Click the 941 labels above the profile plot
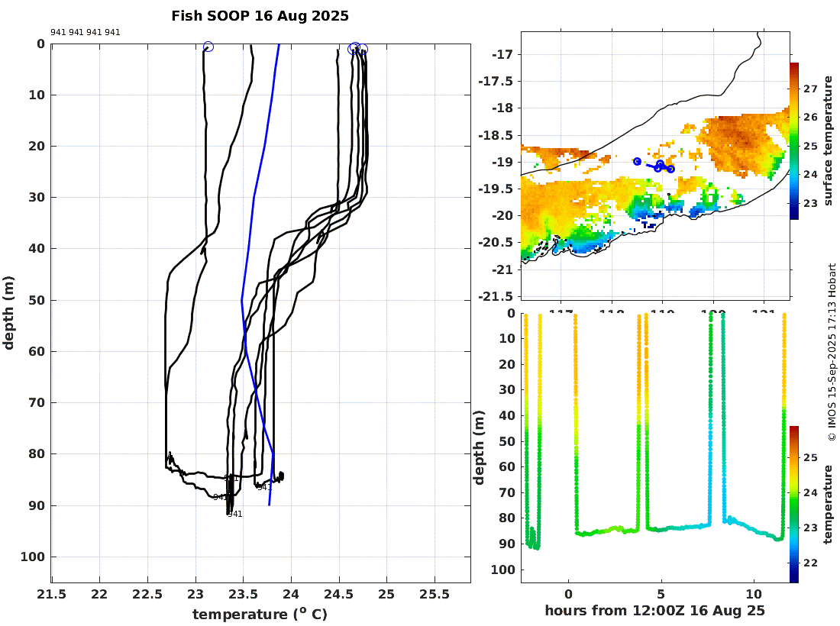The image size is (840, 626). 86,32
